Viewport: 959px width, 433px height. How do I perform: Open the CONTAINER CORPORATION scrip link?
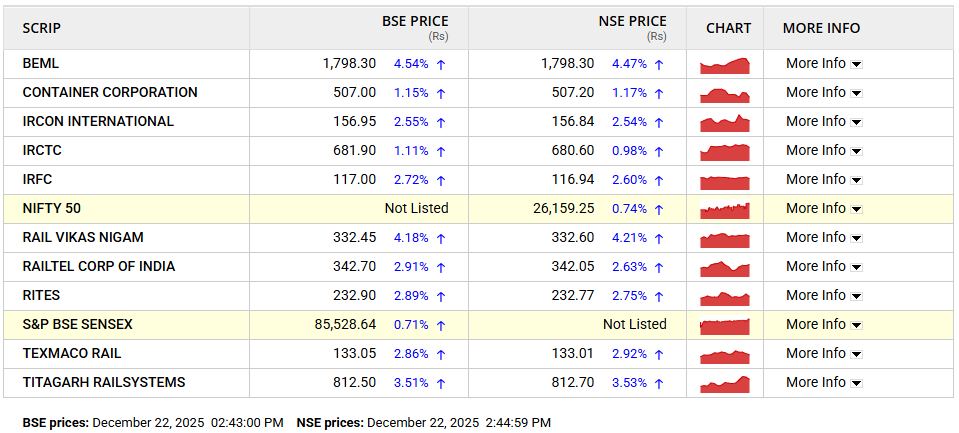(x=110, y=92)
